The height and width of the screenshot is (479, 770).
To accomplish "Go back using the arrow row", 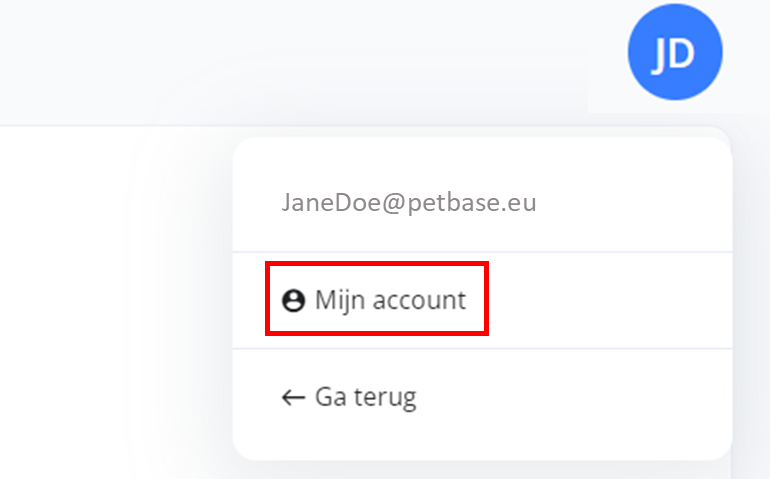I will 483,397.
